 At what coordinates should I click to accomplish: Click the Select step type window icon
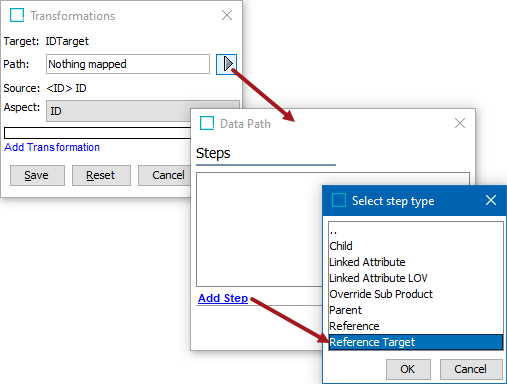pos(339,200)
